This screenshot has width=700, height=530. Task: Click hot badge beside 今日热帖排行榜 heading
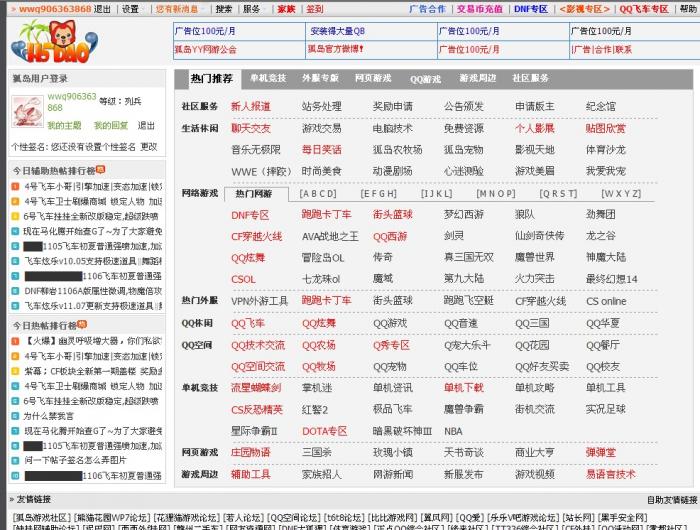82,325
